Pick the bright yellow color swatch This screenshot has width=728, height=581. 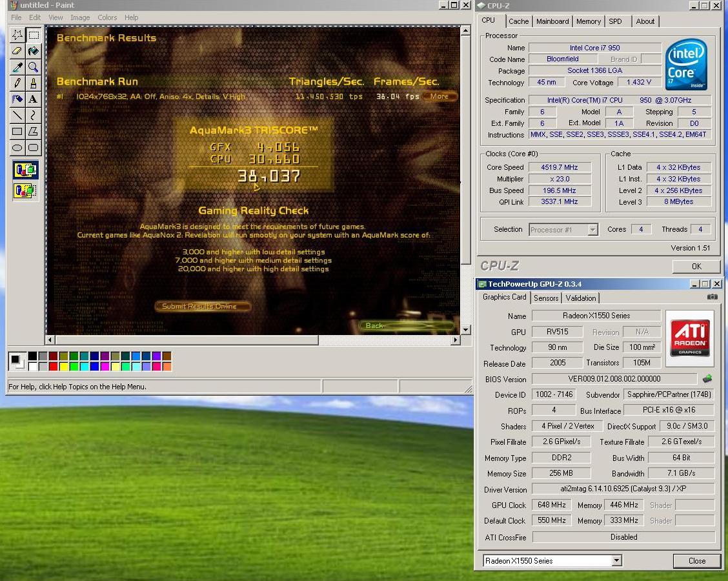64,367
